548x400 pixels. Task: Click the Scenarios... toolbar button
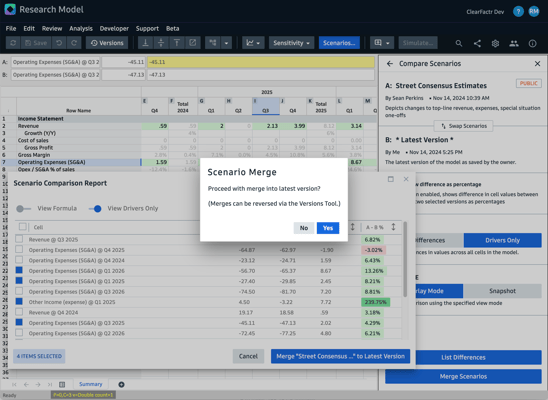(339, 43)
